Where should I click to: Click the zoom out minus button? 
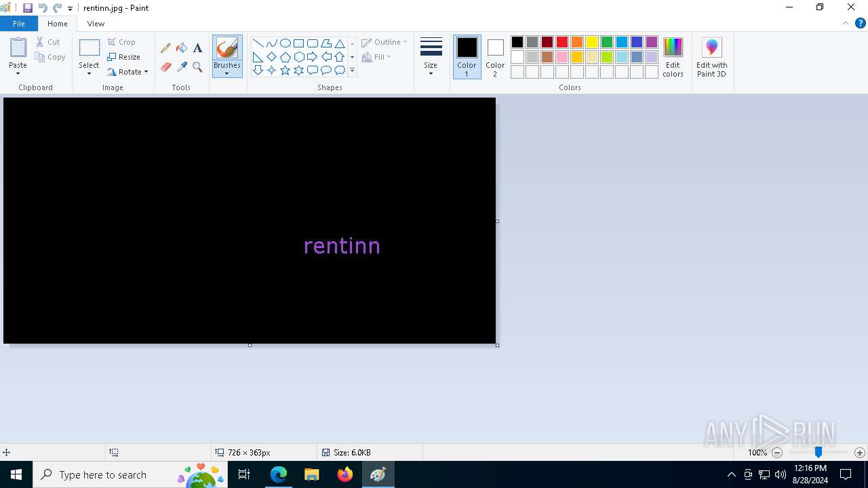pos(777,453)
